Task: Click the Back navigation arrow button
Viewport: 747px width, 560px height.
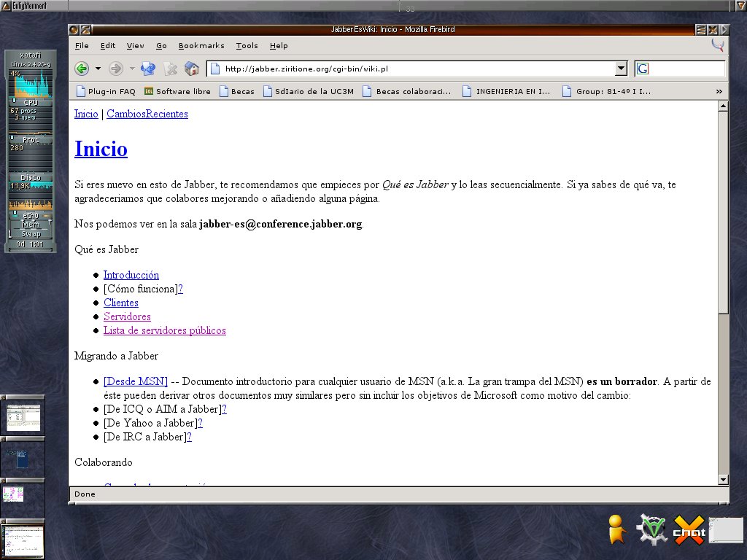Action: [x=82, y=69]
